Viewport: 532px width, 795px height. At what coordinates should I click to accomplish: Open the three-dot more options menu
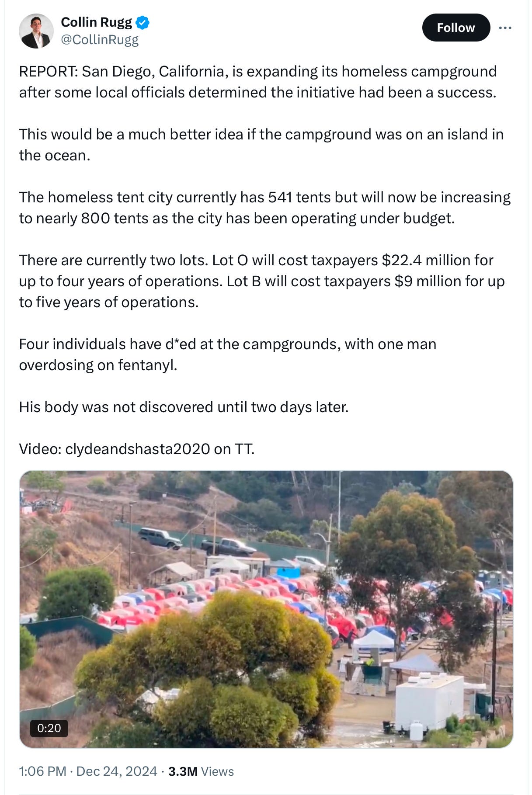505,28
